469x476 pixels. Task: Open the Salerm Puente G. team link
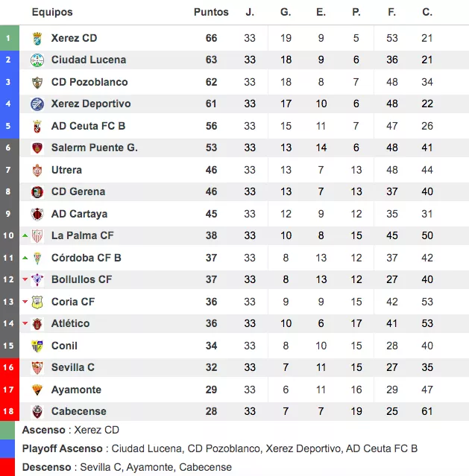95,147
